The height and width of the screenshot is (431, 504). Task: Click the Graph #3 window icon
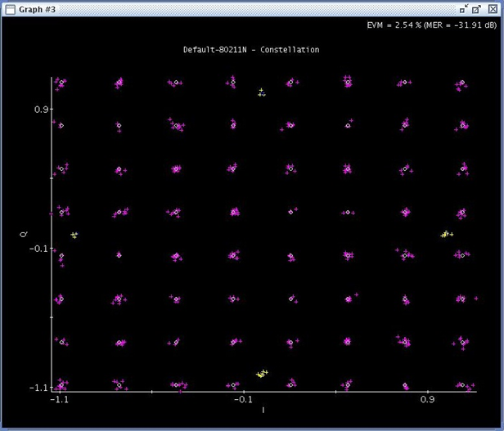[x=11, y=9]
